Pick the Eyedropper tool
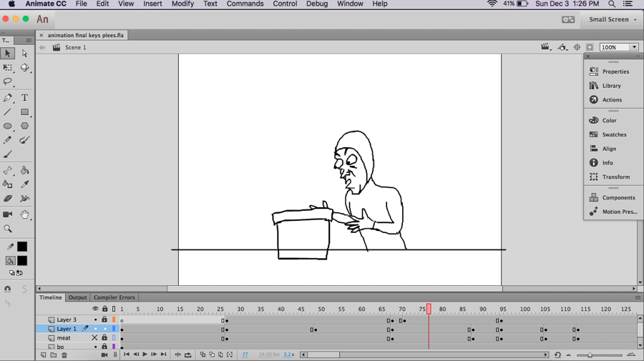The height and width of the screenshot is (361, 644). point(24,184)
